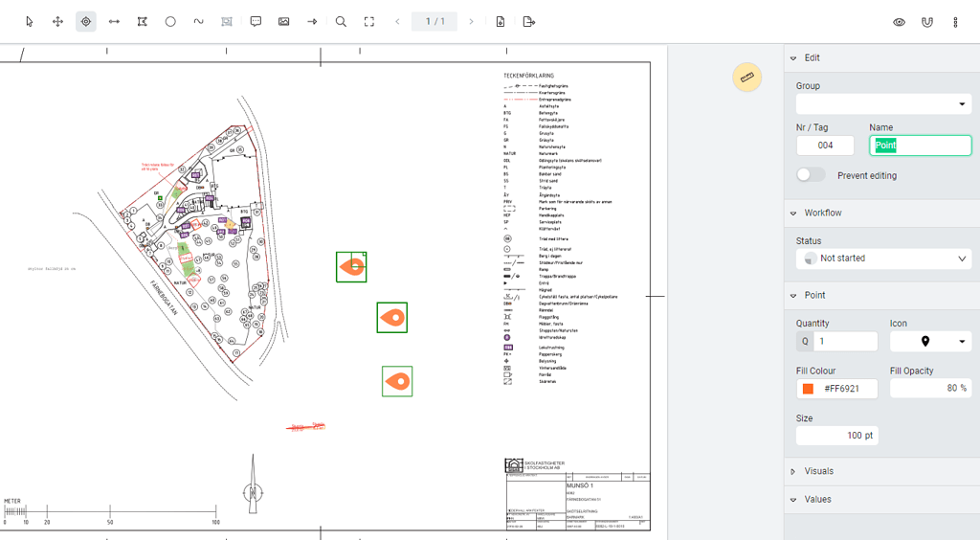Choose the pan move tool
This screenshot has width=980, height=540.
(x=57, y=22)
